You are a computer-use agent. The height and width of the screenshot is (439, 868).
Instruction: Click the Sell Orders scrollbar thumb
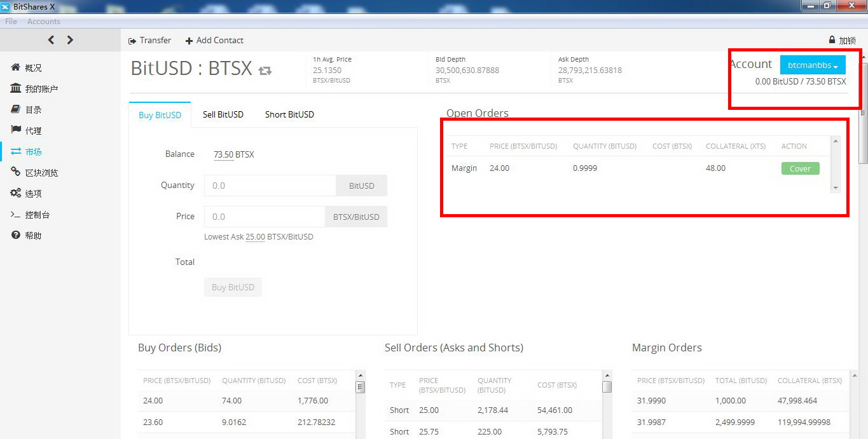click(x=607, y=386)
